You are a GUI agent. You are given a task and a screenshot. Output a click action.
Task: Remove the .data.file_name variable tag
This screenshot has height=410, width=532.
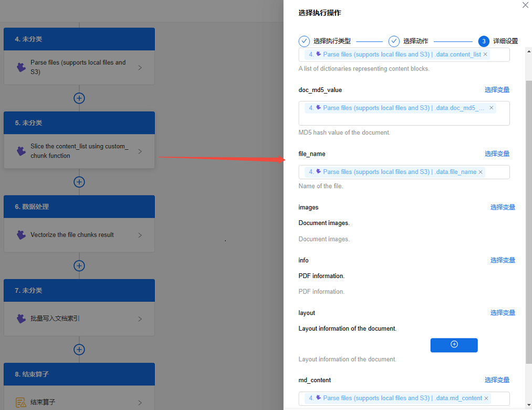point(481,172)
